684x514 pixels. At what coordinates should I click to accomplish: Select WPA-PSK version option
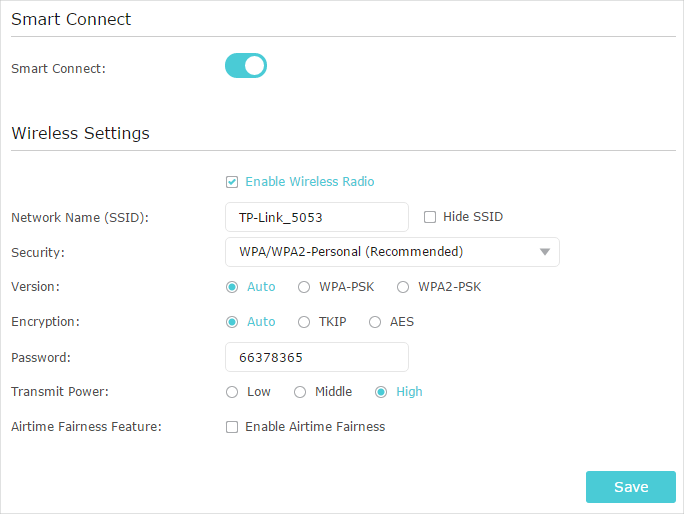tap(304, 287)
